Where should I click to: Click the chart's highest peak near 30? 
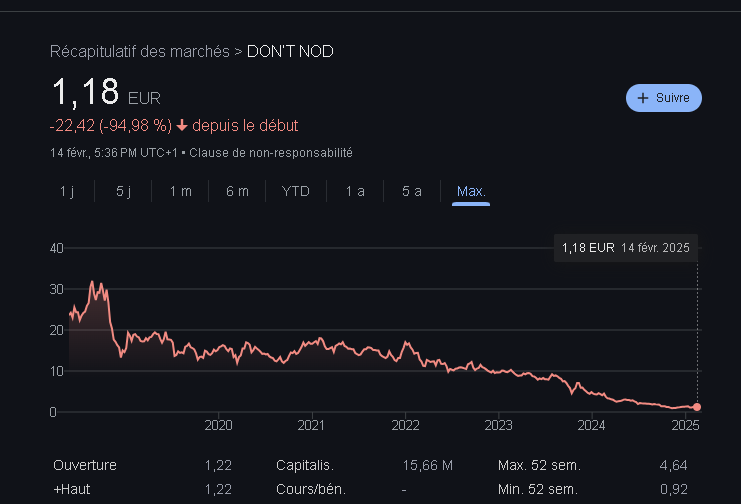tap(93, 283)
